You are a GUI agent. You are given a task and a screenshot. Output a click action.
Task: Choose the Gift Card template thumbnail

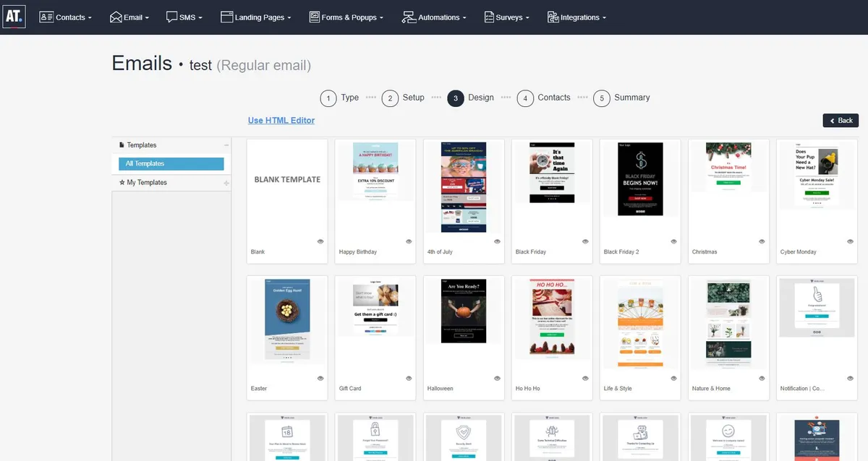click(375, 308)
